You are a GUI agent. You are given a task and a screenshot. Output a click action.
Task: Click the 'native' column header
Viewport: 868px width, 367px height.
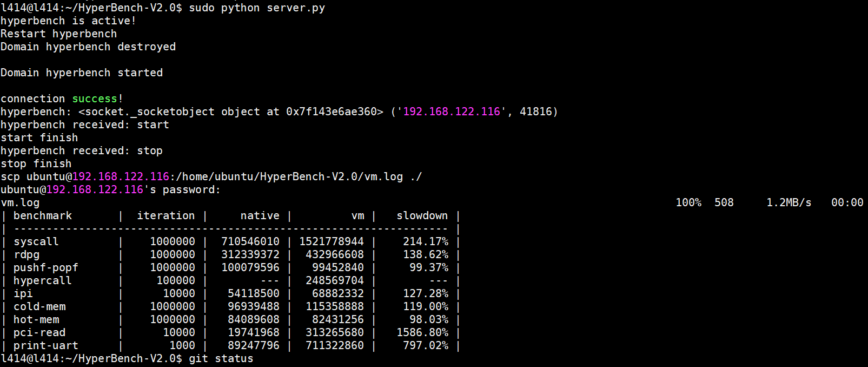tap(260, 215)
